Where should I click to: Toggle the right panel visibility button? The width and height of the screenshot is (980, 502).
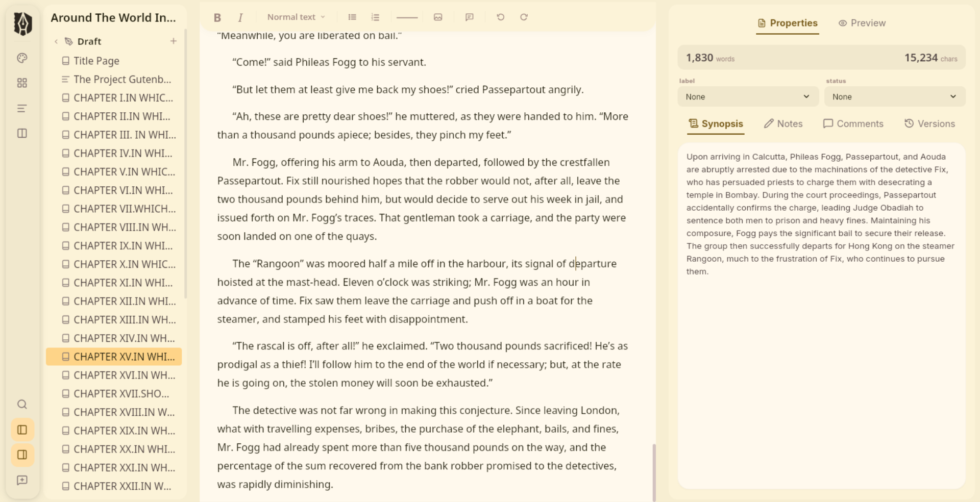[x=22, y=455]
